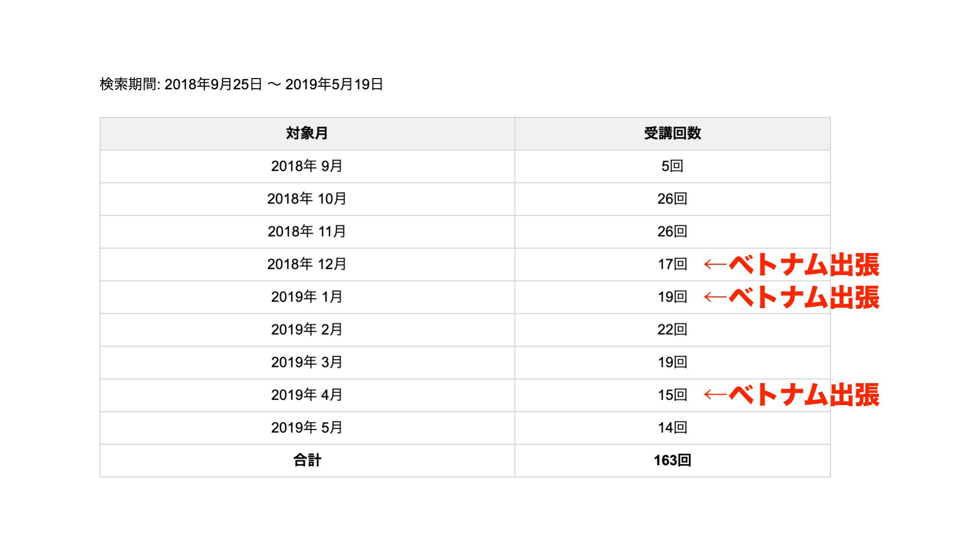The height and width of the screenshot is (551, 980).
Task: Click the 5回 count cell
Action: pos(672,166)
